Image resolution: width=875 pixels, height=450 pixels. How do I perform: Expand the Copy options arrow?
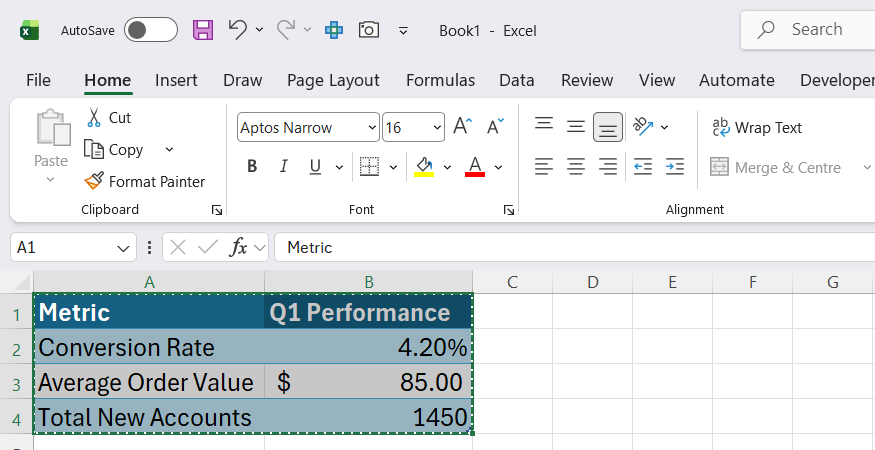(x=170, y=150)
